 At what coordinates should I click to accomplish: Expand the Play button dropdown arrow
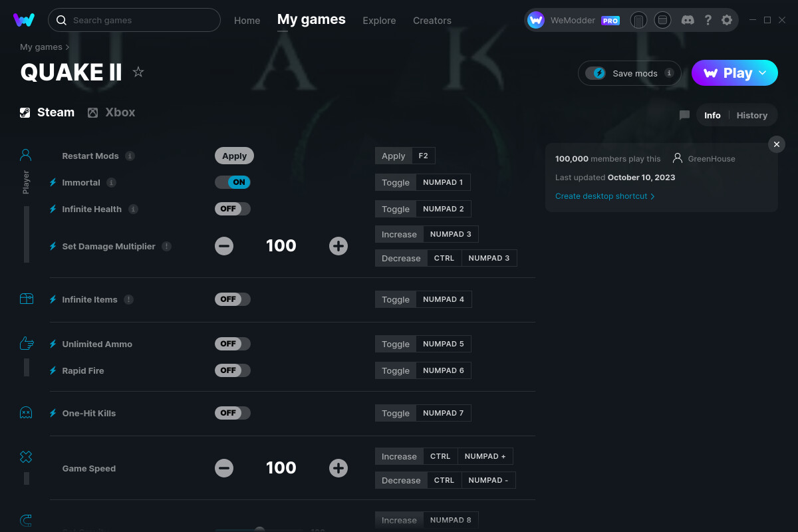(x=763, y=73)
